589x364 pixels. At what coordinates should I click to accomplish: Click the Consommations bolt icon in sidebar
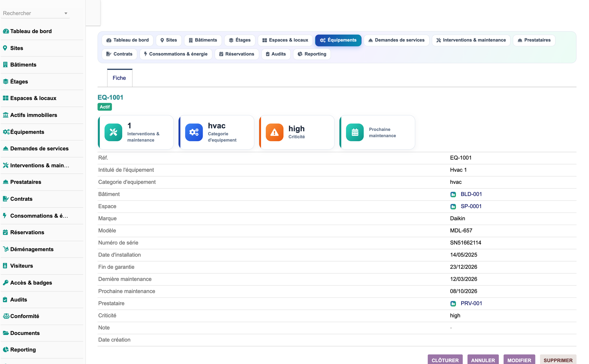pyautogui.click(x=5, y=216)
